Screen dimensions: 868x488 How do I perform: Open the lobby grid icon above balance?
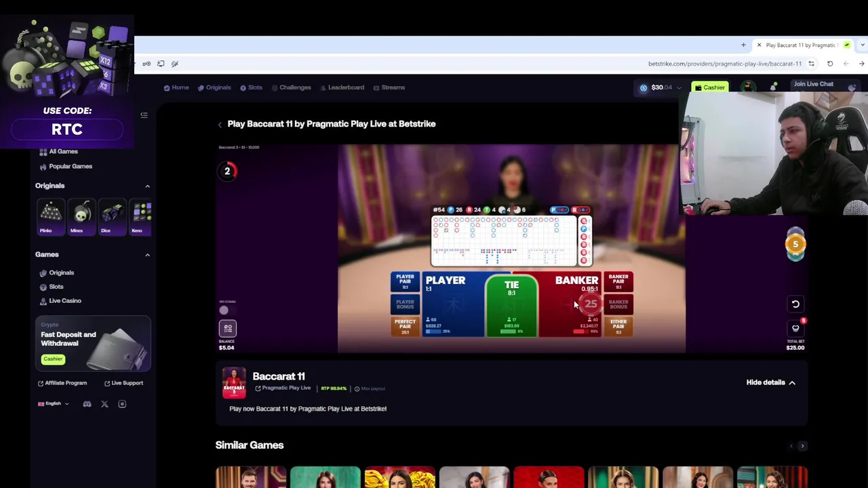pos(228,328)
